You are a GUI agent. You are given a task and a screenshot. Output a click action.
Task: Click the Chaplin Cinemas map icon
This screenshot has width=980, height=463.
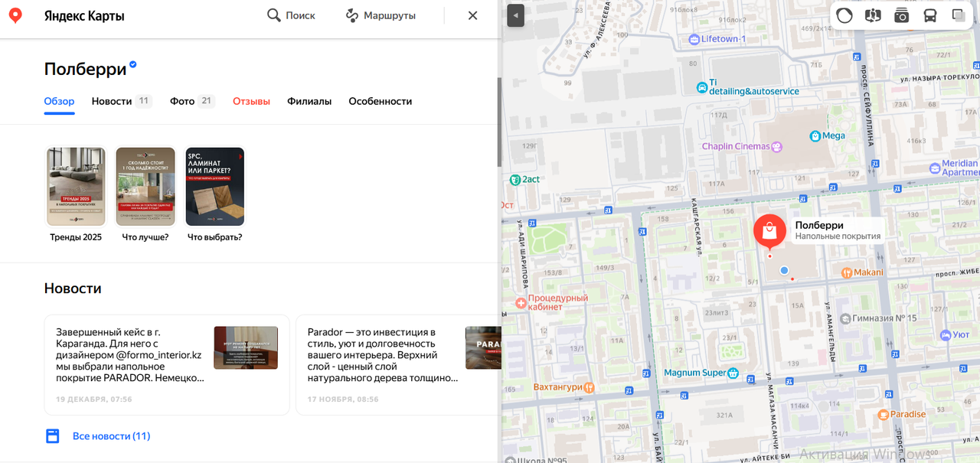[777, 146]
